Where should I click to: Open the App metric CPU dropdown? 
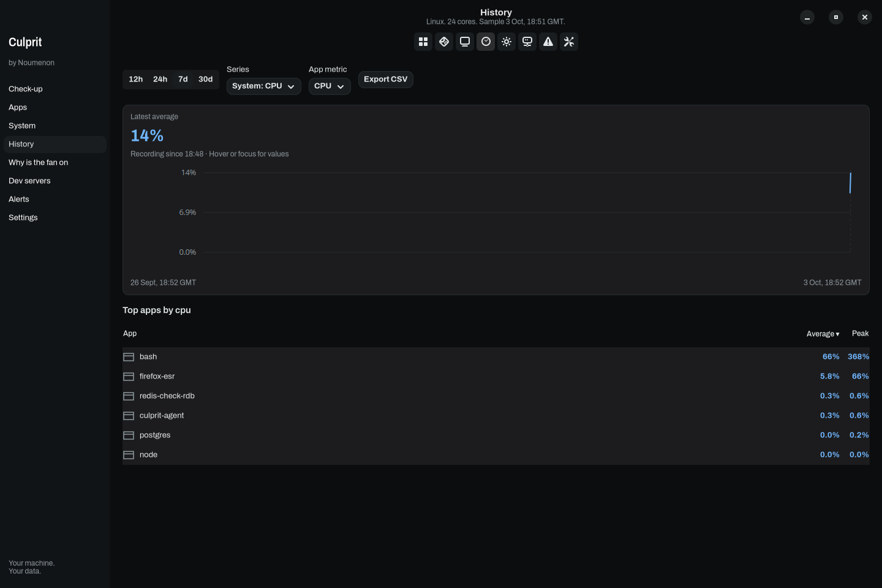[x=330, y=86]
